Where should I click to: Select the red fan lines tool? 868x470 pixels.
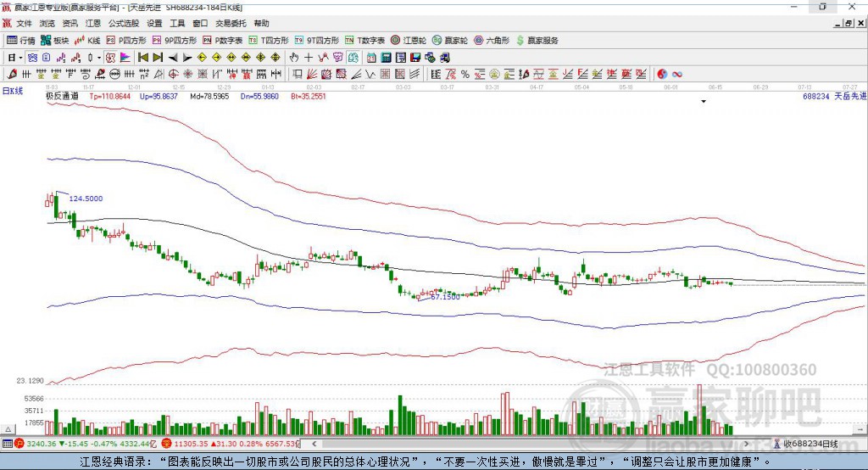[312, 75]
